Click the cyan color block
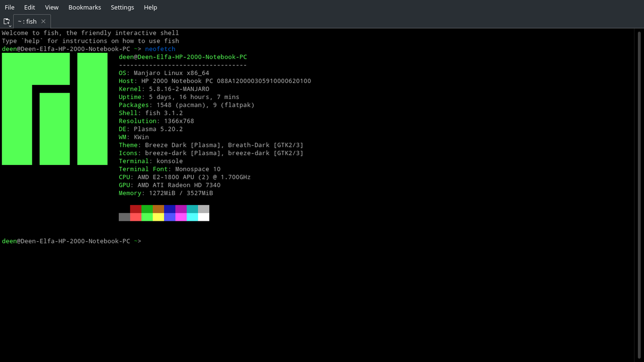644x362 pixels. [x=192, y=217]
